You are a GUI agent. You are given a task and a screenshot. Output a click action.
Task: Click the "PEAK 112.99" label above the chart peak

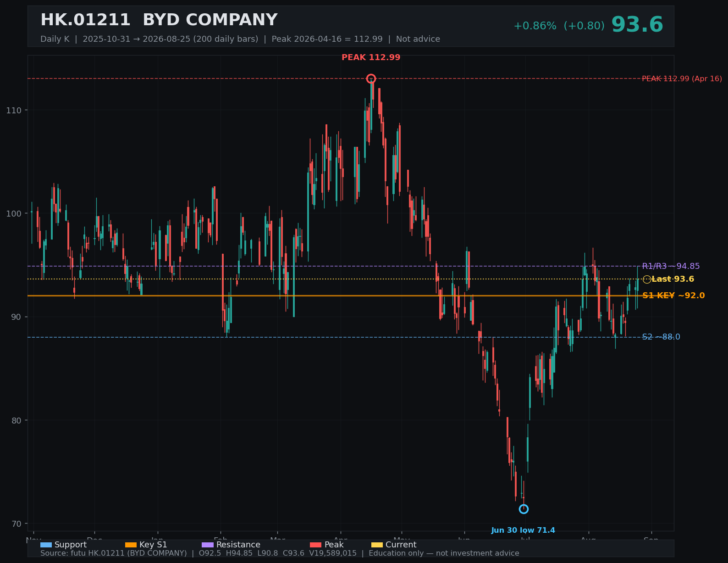(371, 57)
